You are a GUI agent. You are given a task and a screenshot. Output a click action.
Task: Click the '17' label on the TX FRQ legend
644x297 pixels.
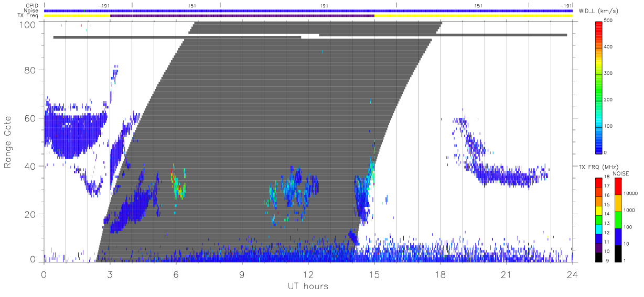[x=607, y=186]
